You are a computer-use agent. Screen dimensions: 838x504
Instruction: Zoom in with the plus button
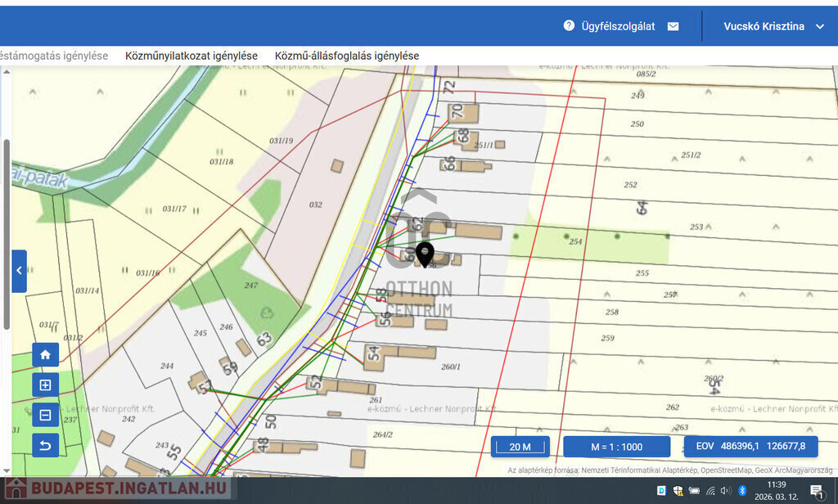click(45, 385)
